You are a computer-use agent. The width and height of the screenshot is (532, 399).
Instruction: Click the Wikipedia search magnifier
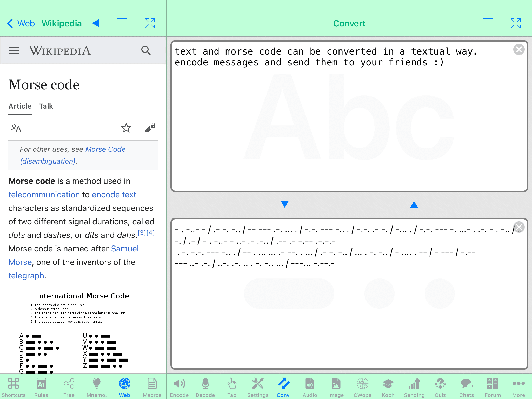click(x=146, y=50)
